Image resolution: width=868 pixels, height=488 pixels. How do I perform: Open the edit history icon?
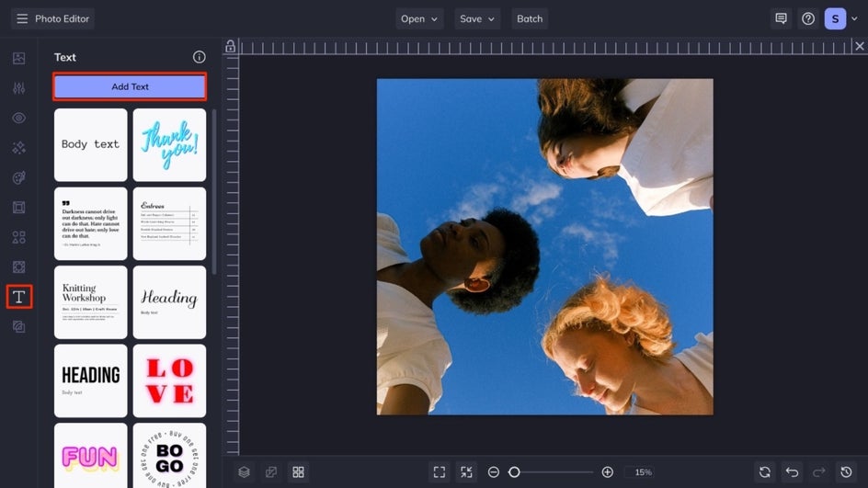click(847, 472)
